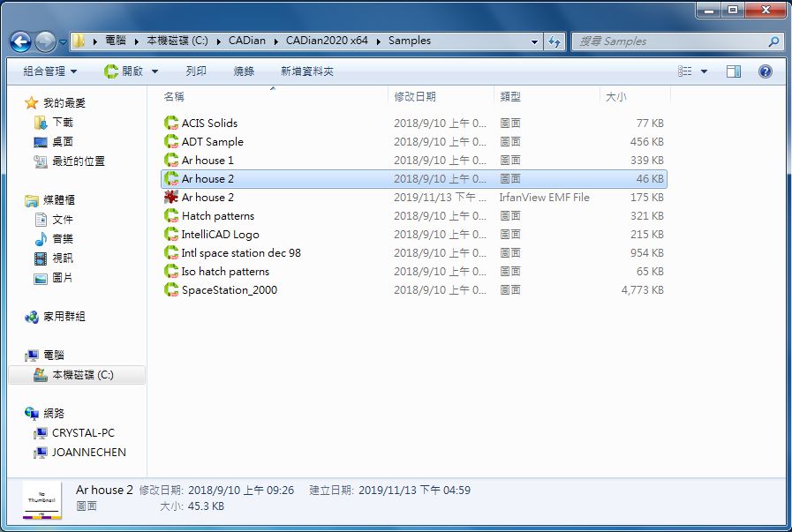Open 桌面 in the navigation pane
The image size is (792, 532).
click(55, 142)
